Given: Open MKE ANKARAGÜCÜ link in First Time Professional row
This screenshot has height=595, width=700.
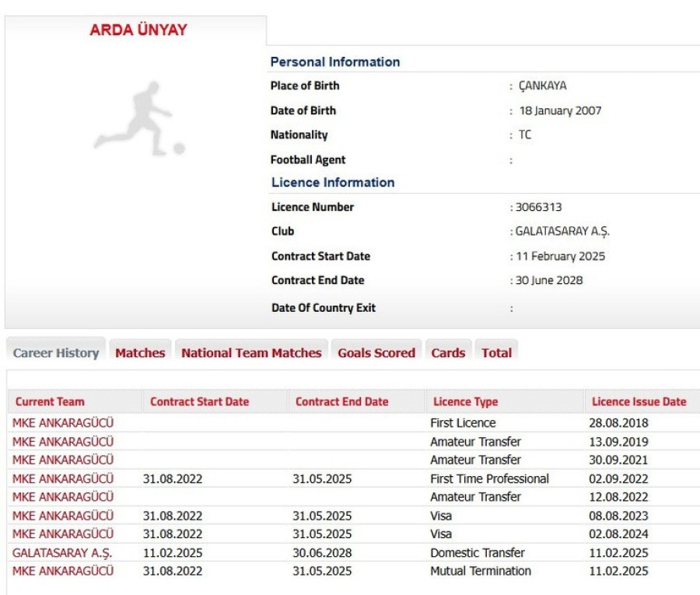Looking at the screenshot, I should pyautogui.click(x=63, y=479).
